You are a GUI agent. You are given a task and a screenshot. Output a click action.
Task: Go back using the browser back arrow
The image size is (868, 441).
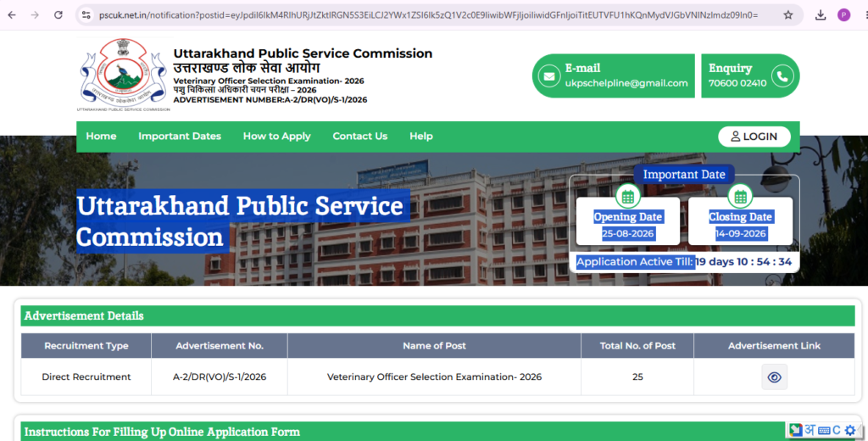[x=12, y=15]
